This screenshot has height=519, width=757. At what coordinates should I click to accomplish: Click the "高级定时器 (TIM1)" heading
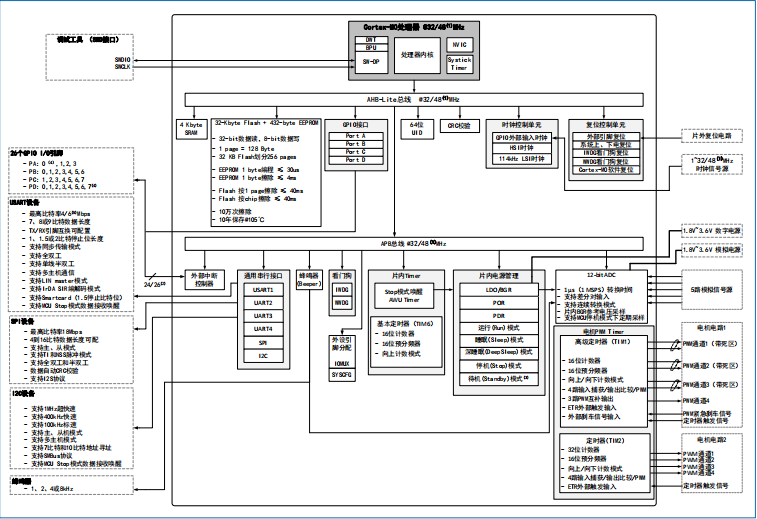tap(603, 342)
